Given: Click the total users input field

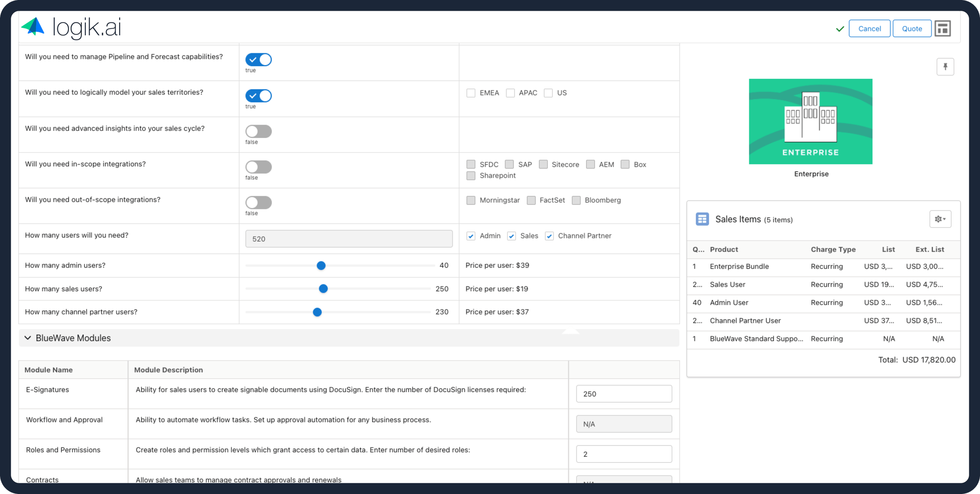Looking at the screenshot, I should [x=349, y=239].
